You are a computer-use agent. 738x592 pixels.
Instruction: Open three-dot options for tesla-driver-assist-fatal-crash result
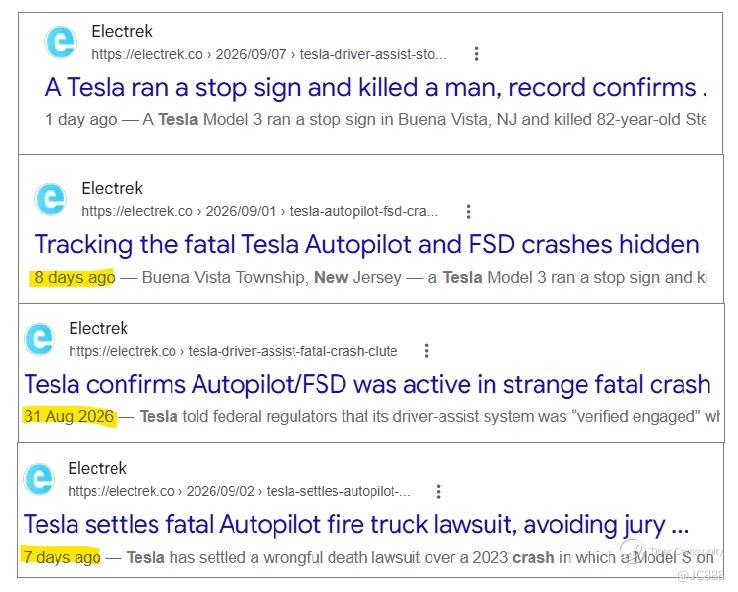(x=426, y=351)
